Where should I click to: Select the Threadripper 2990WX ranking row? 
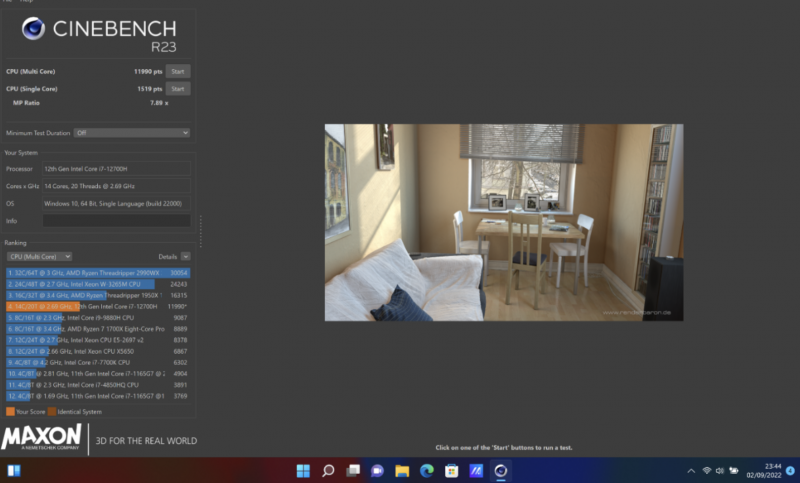point(98,273)
